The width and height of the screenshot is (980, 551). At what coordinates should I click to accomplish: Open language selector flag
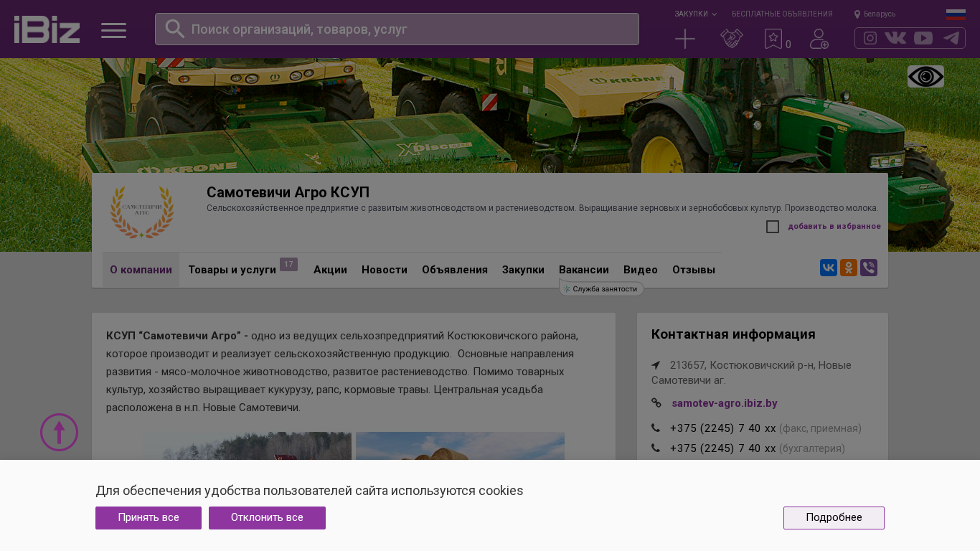[x=956, y=14]
